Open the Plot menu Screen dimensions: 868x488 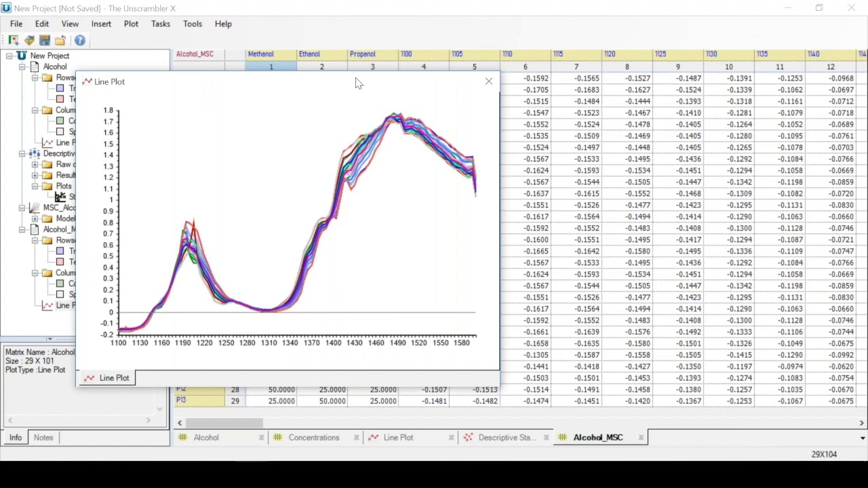pyautogui.click(x=131, y=24)
